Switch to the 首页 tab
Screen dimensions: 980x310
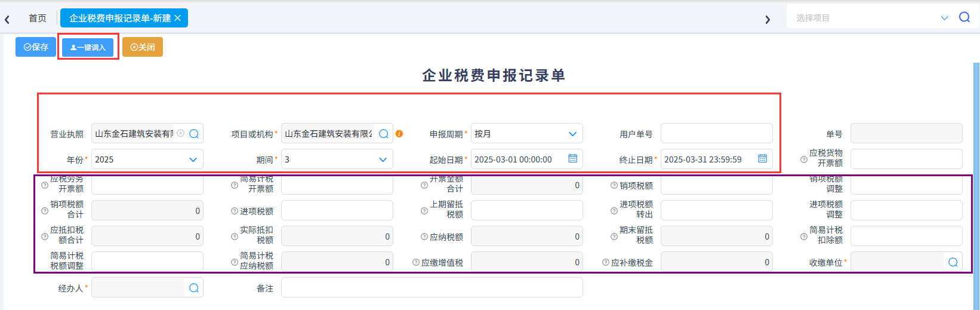pos(38,19)
